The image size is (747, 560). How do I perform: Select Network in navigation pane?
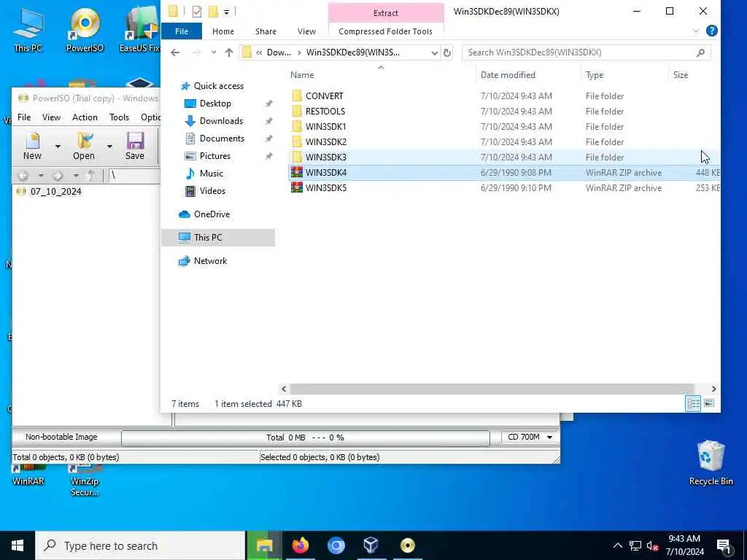click(211, 261)
